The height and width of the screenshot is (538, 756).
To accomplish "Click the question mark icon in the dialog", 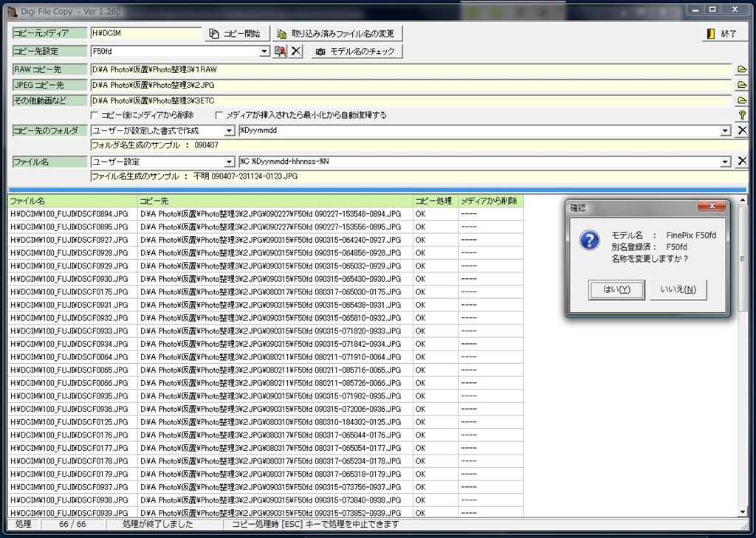I will 590,240.
